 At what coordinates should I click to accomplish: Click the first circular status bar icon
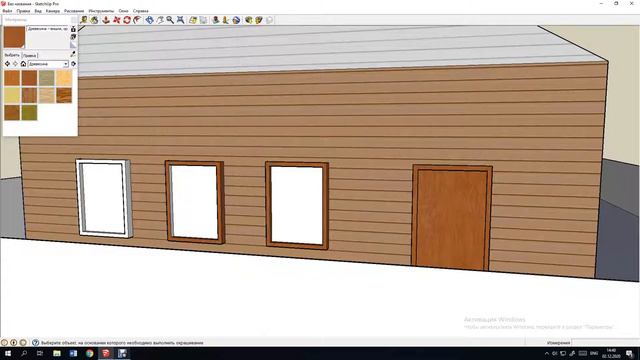coord(4,342)
